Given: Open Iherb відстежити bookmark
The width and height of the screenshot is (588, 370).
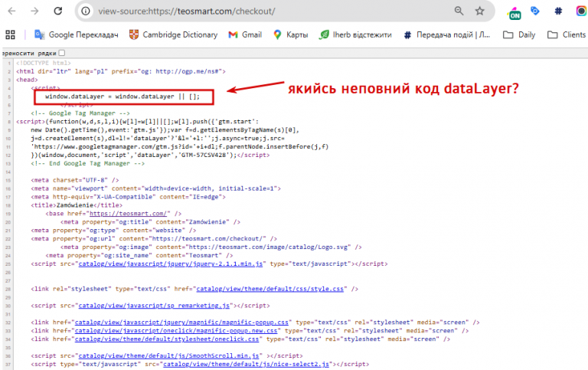Looking at the screenshot, I should [355, 35].
